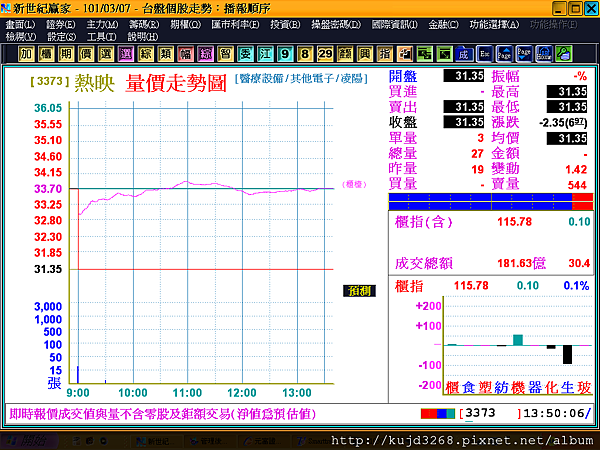Image resolution: width=600 pixels, height=450 pixels.
Task: Click the 預測 forecast button
Action: pos(359,291)
